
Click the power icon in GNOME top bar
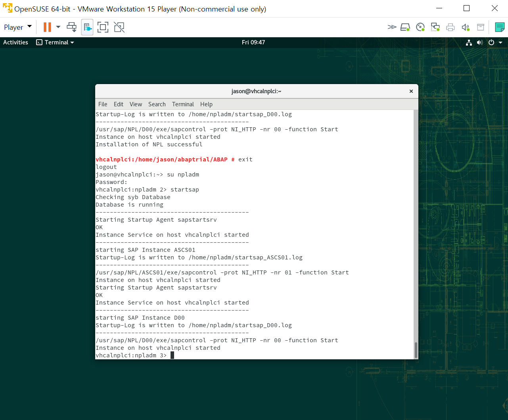tap(491, 42)
